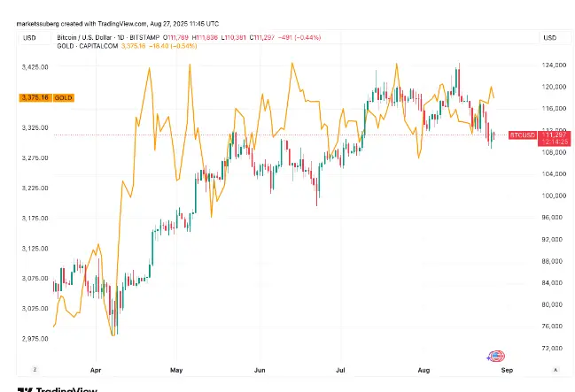Click the Aug label on time axis

[423, 370]
